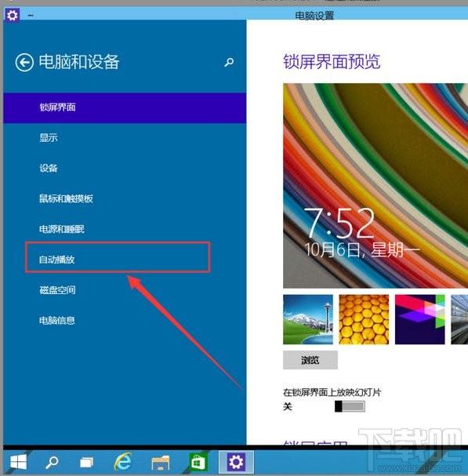Click the large lock screen preview image

(375, 186)
